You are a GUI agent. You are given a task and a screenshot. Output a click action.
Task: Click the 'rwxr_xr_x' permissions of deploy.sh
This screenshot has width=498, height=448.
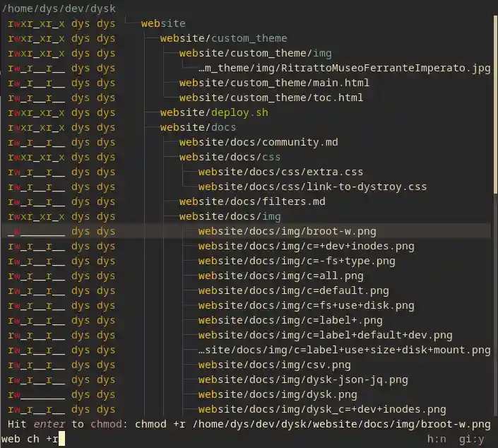pos(36,113)
